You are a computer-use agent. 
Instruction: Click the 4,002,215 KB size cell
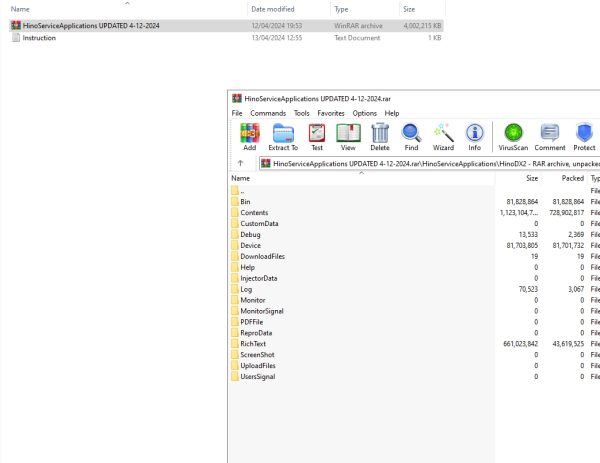pos(422,26)
